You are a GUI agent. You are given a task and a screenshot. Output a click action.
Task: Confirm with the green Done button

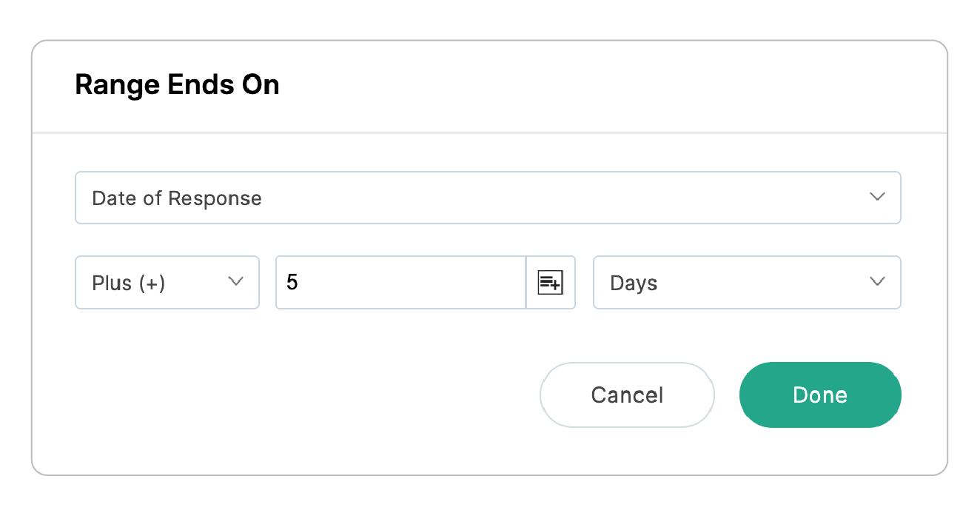click(x=819, y=395)
